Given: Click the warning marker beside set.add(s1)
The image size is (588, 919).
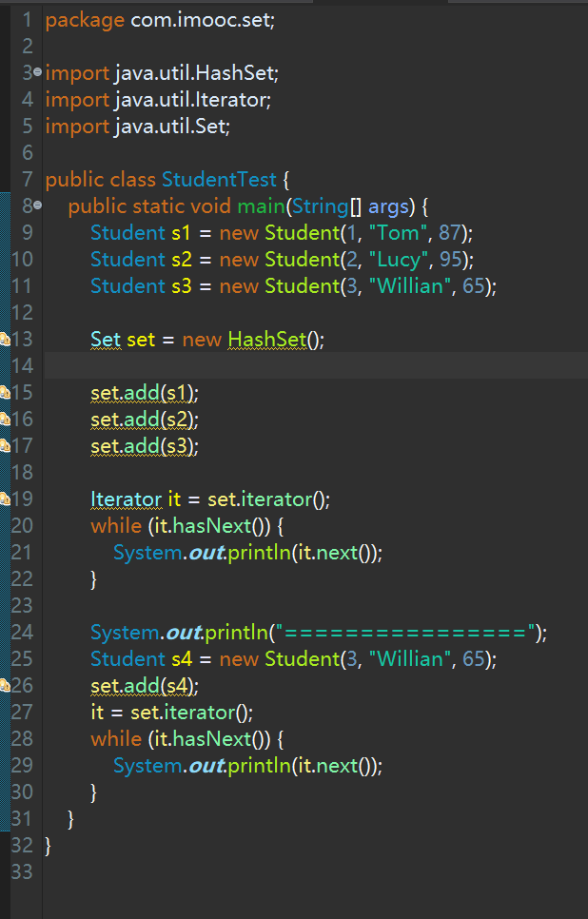Looking at the screenshot, I should [5, 393].
